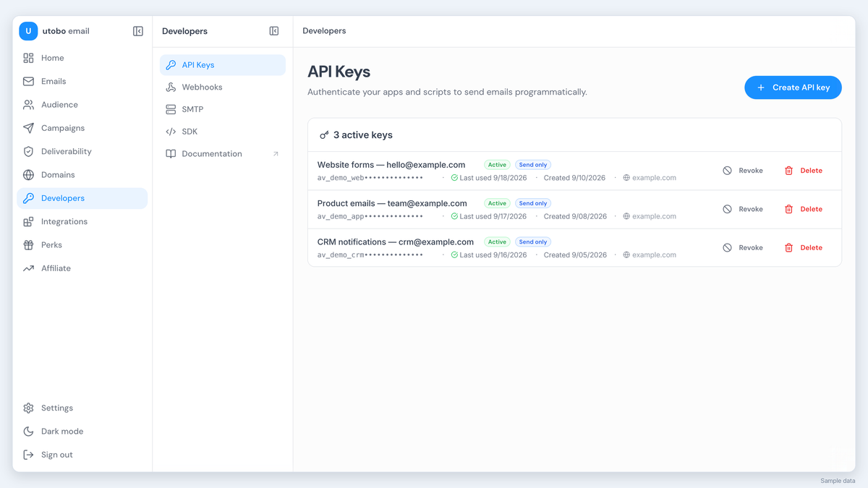Revoke the CRM notifications key

[743, 247]
